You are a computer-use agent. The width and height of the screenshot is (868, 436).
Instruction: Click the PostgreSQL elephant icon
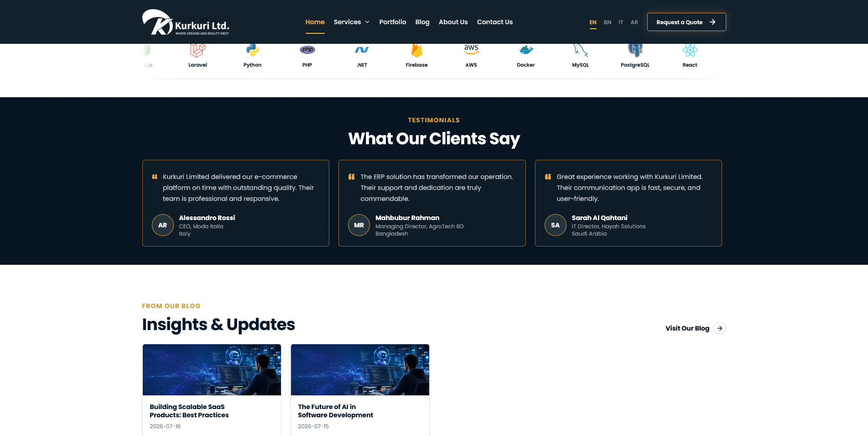[x=635, y=50]
